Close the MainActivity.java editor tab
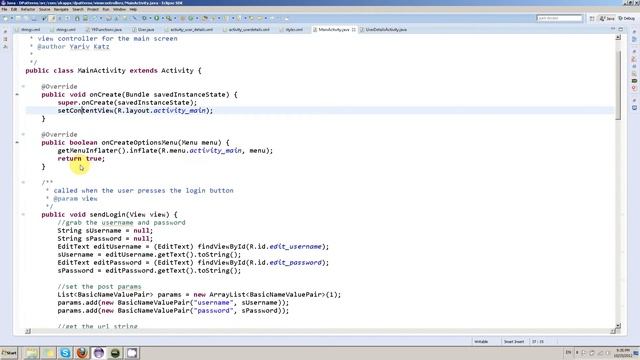This screenshot has width=640, height=360. coord(353,29)
